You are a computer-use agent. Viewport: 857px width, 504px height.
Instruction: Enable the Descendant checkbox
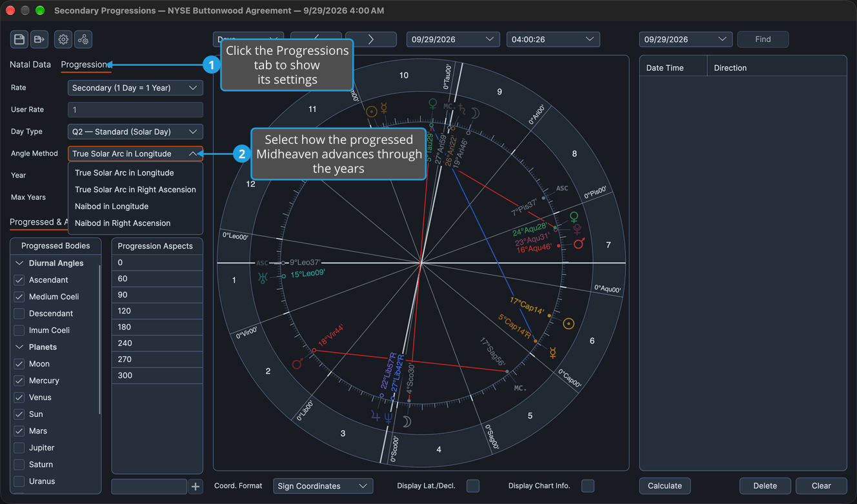click(19, 314)
